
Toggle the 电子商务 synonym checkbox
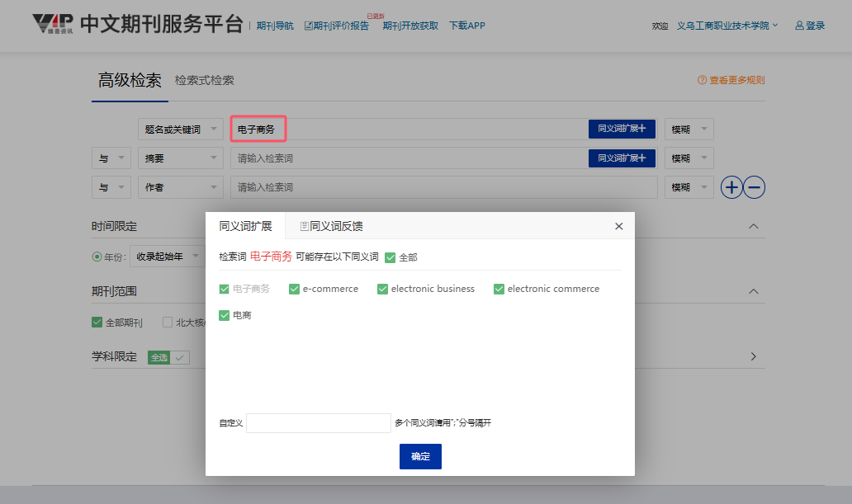[224, 289]
